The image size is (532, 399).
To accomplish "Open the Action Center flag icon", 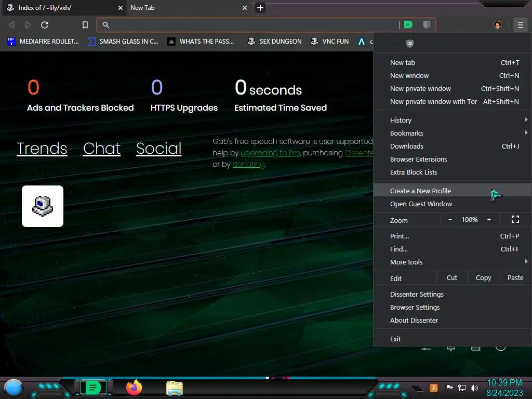I will (449, 388).
